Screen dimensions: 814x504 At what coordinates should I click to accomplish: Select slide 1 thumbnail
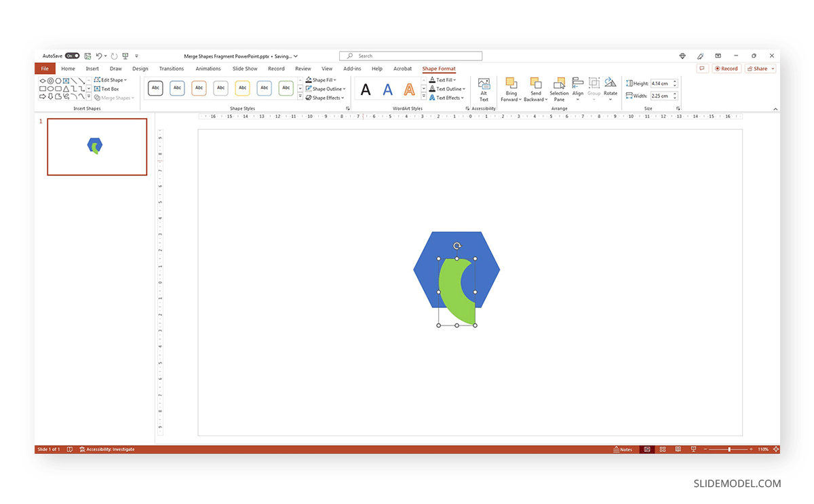[96, 147]
